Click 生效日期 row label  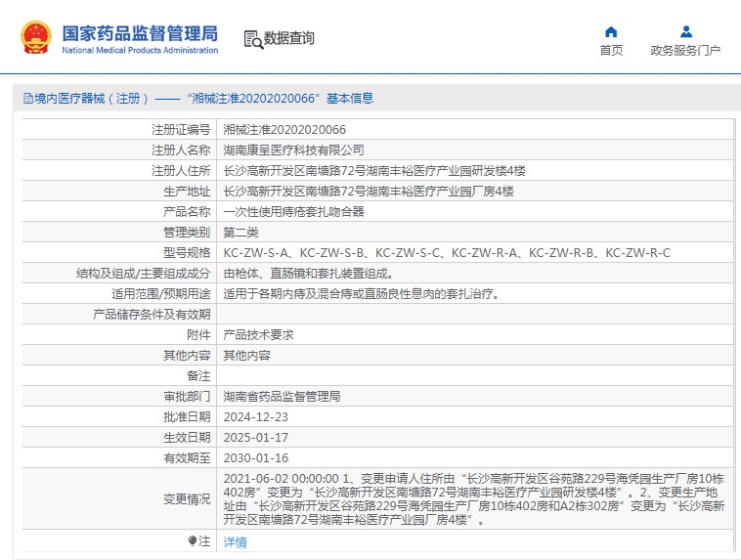tap(187, 438)
